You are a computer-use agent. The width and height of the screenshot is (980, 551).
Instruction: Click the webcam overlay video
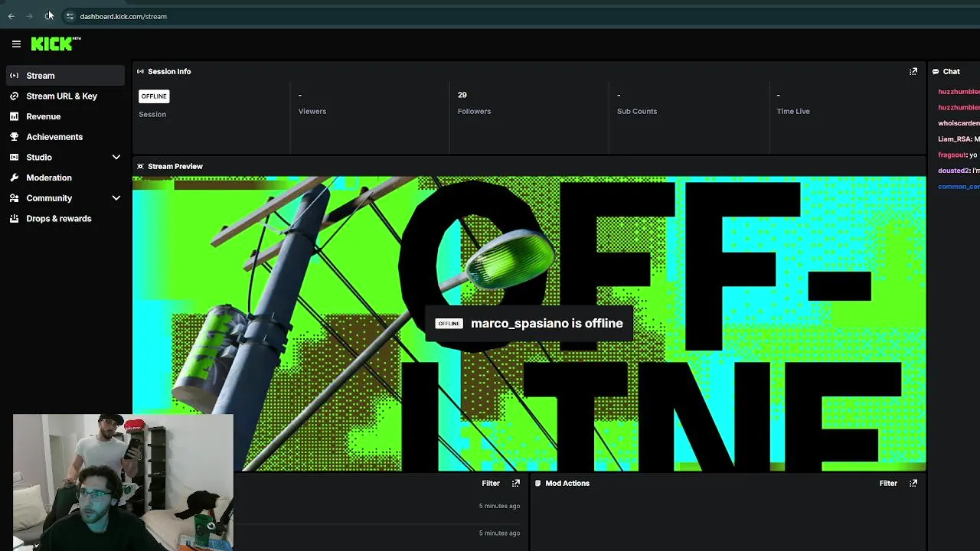click(123, 482)
